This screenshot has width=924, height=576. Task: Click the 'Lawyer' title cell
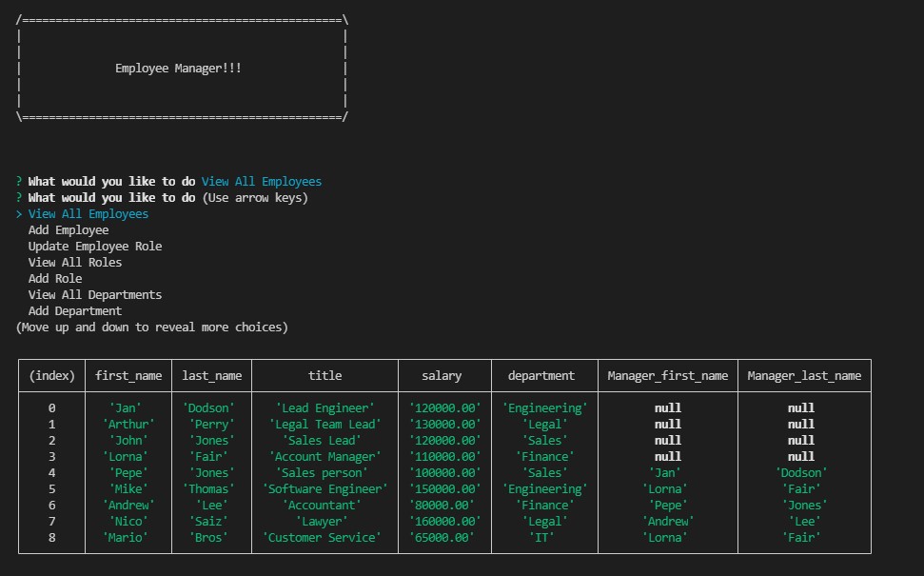click(x=321, y=522)
